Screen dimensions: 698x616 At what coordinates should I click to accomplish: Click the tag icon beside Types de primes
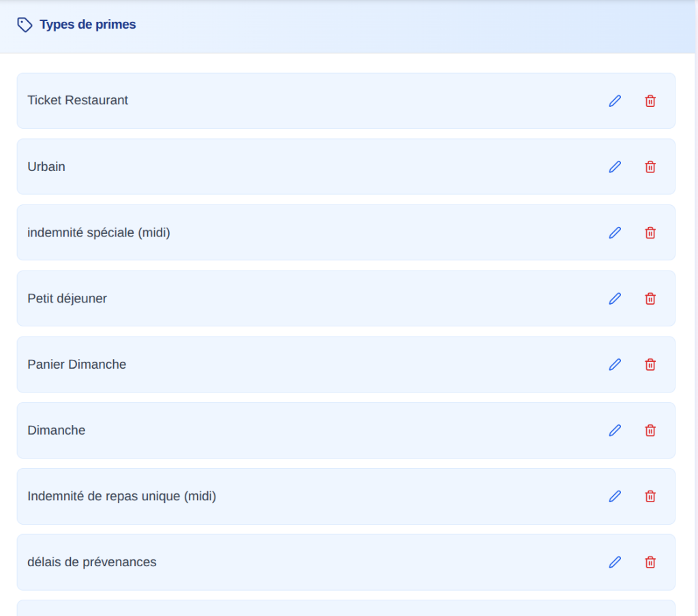point(25,25)
